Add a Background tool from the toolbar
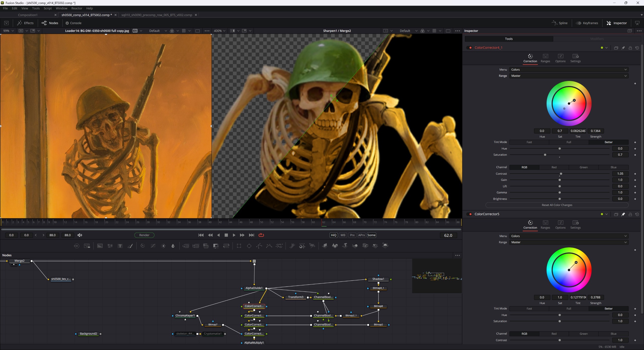This screenshot has width=644, height=350. 100,246
